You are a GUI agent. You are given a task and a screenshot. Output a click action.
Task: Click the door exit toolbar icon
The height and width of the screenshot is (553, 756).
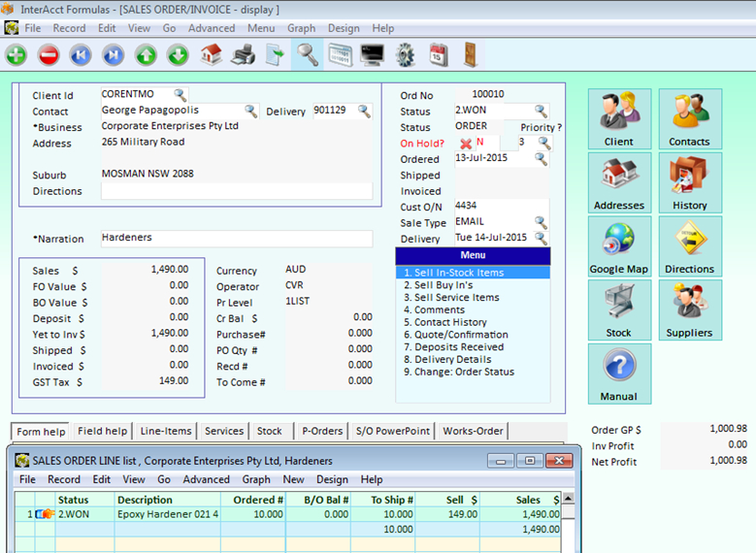pyautogui.click(x=470, y=54)
